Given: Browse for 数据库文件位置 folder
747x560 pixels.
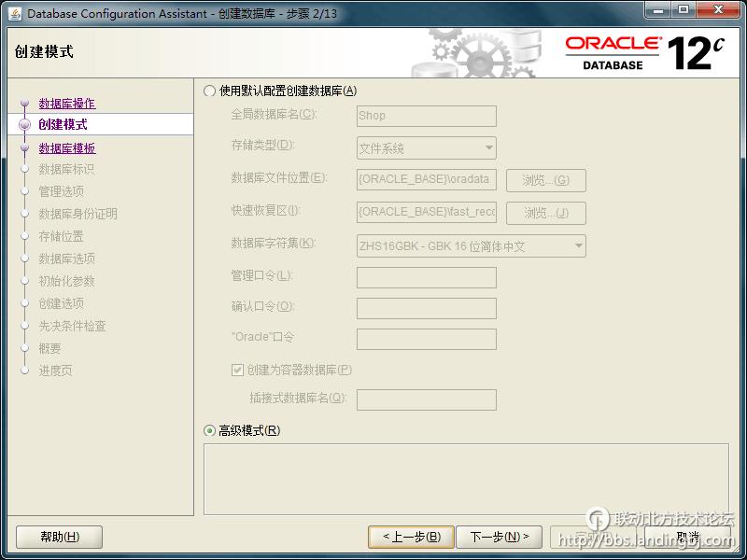Looking at the screenshot, I should [545, 180].
